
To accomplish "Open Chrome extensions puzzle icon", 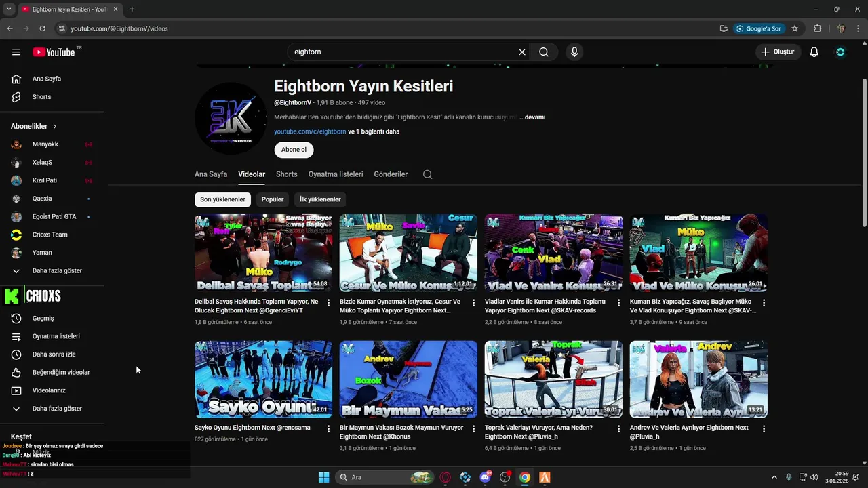I will (817, 28).
